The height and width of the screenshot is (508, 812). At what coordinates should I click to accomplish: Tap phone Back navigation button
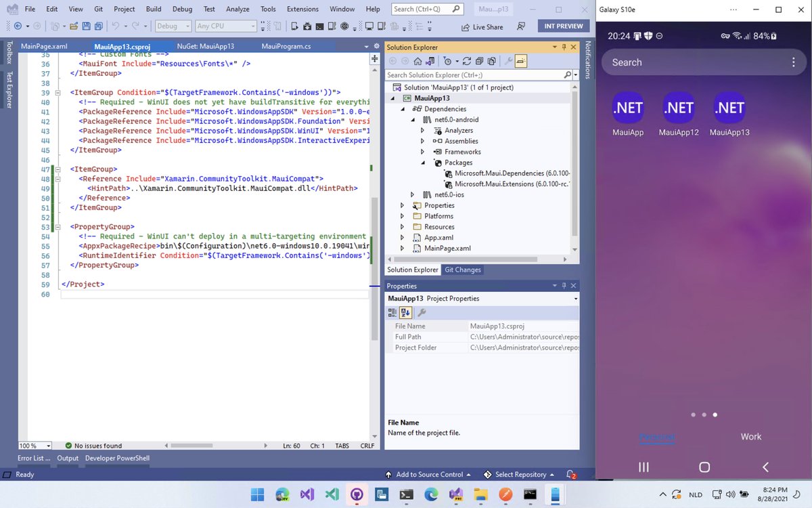(x=765, y=467)
